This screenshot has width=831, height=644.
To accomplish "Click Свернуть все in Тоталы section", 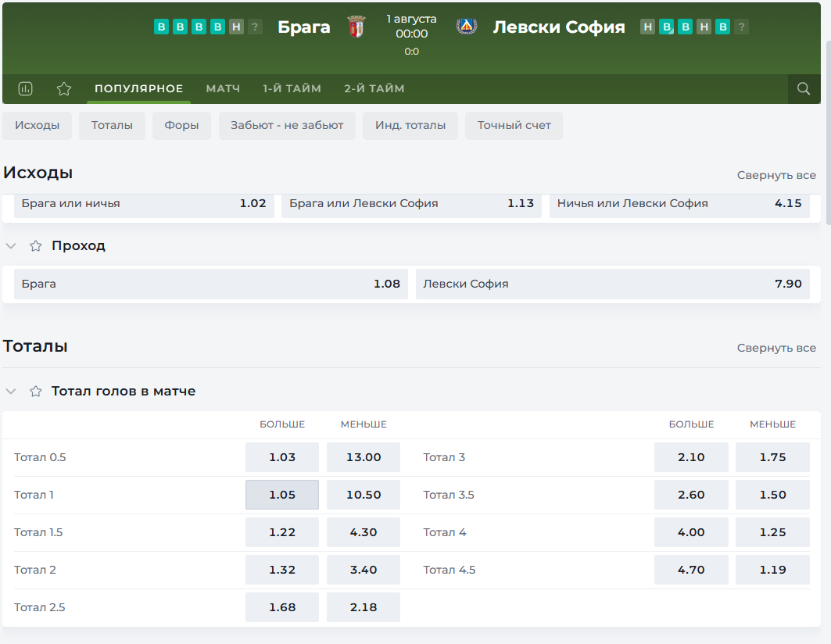I will 776,348.
